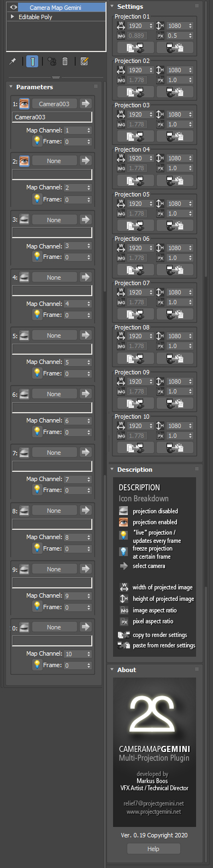Click Map Channel 1 spinner arrows

coord(89,130)
